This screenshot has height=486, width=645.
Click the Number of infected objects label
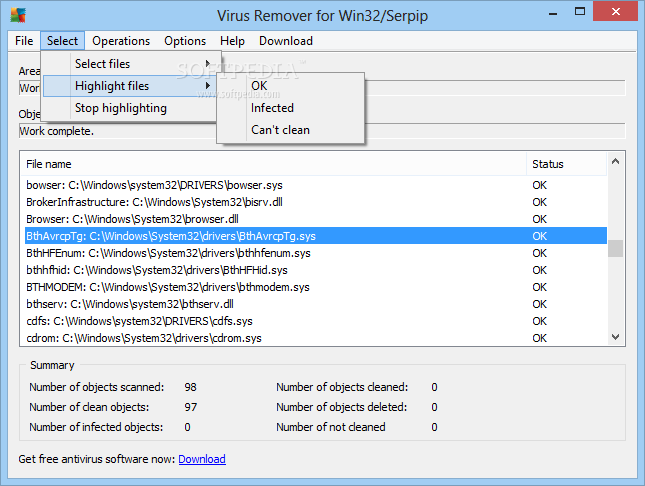tap(96, 427)
